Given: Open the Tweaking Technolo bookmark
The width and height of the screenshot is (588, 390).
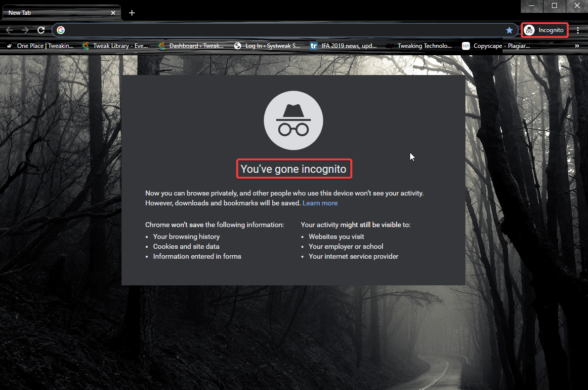Looking at the screenshot, I should (x=424, y=45).
